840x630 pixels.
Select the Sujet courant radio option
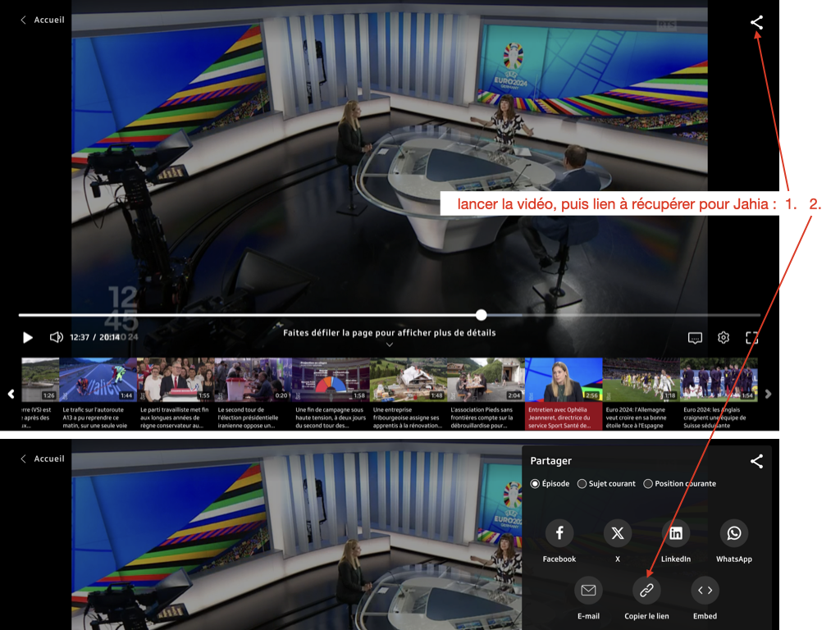point(582,484)
